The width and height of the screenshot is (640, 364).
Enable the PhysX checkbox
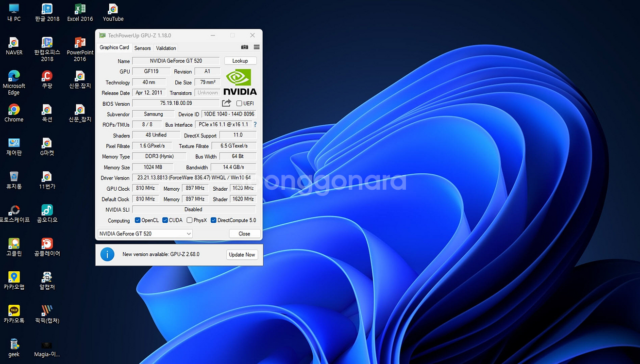(189, 220)
